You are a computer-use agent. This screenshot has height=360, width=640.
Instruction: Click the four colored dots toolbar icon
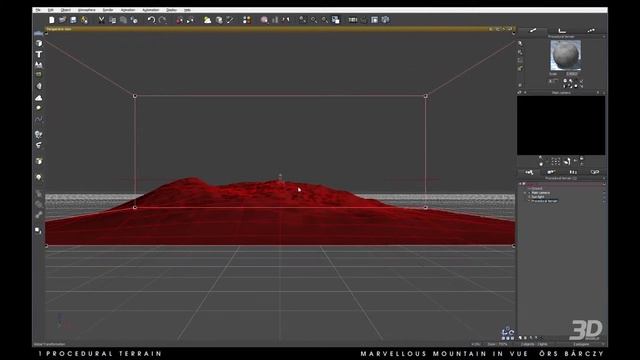pos(247,20)
